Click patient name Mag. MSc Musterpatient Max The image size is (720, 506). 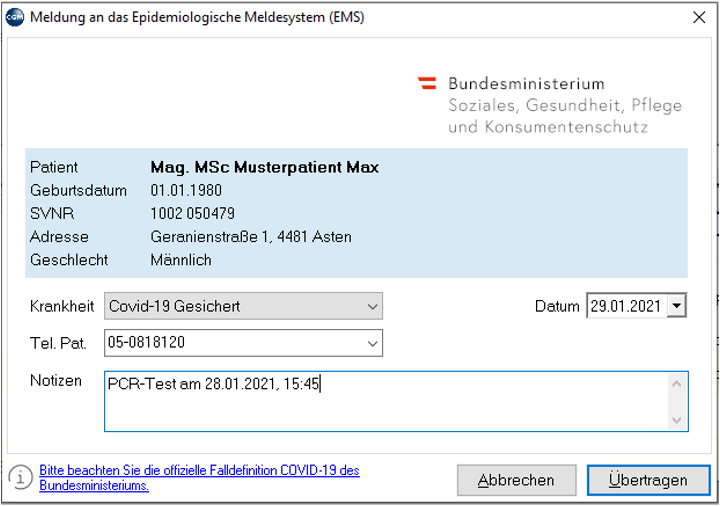[x=264, y=167]
